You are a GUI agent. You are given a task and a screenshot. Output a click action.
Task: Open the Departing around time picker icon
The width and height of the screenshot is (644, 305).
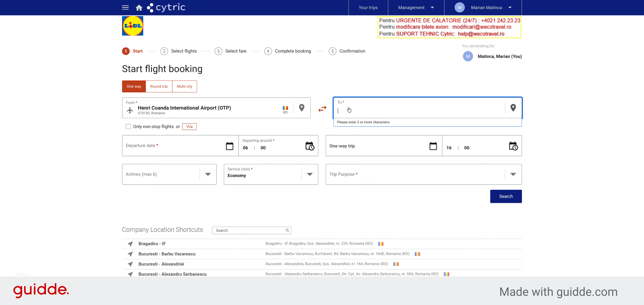pos(310,146)
